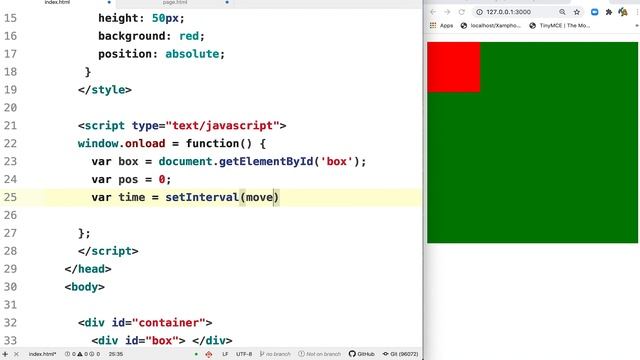Click the word "getElementById" on line 23

coord(266,162)
